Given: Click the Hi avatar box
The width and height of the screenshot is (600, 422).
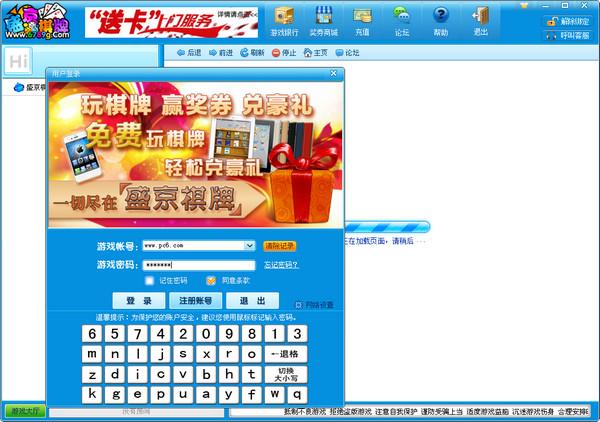Looking at the screenshot, I should [18, 61].
